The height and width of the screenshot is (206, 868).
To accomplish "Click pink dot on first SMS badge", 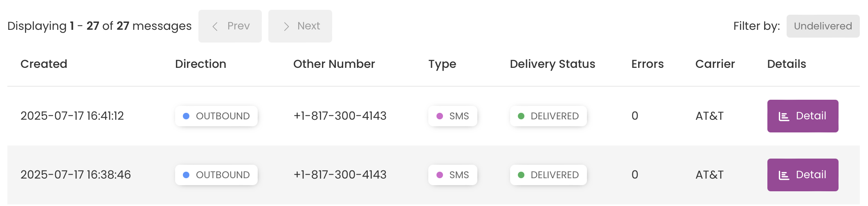I will [440, 116].
